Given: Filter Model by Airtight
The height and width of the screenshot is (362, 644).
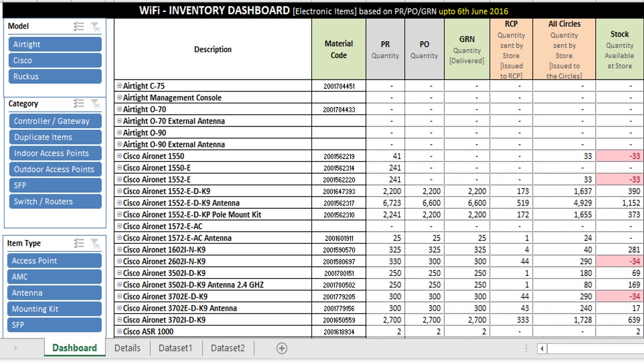Looking at the screenshot, I should [x=55, y=44].
